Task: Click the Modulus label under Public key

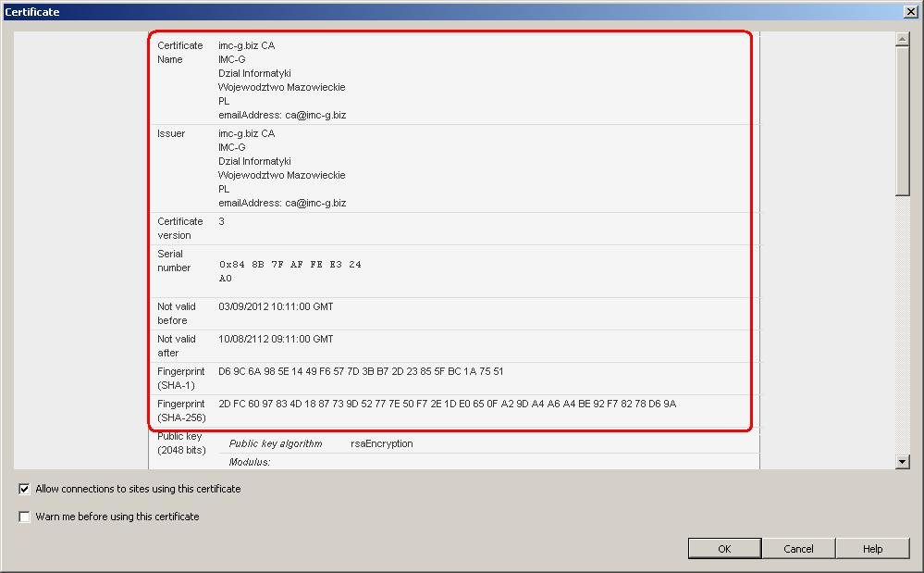Action: [250, 462]
